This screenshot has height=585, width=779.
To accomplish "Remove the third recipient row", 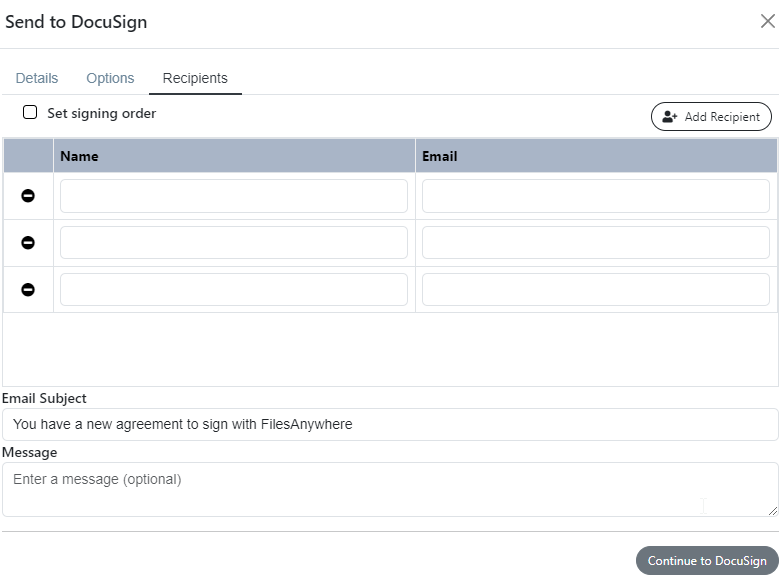I will tap(28, 290).
